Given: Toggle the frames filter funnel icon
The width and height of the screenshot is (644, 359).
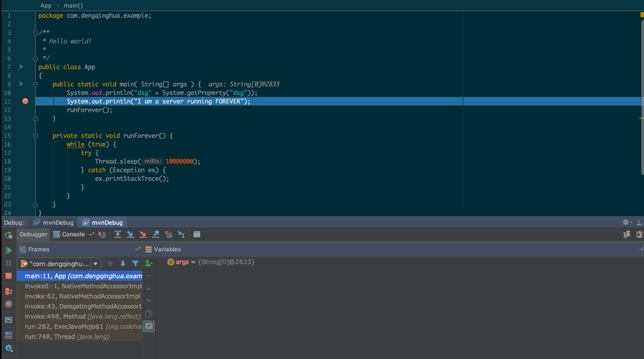Looking at the screenshot, I should pos(135,264).
